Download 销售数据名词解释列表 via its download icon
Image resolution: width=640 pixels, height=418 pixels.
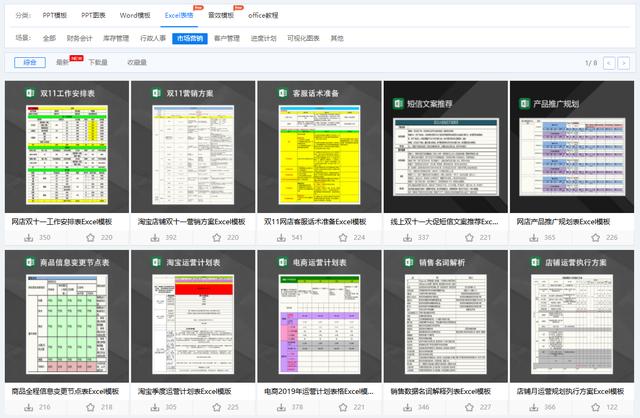(407, 407)
